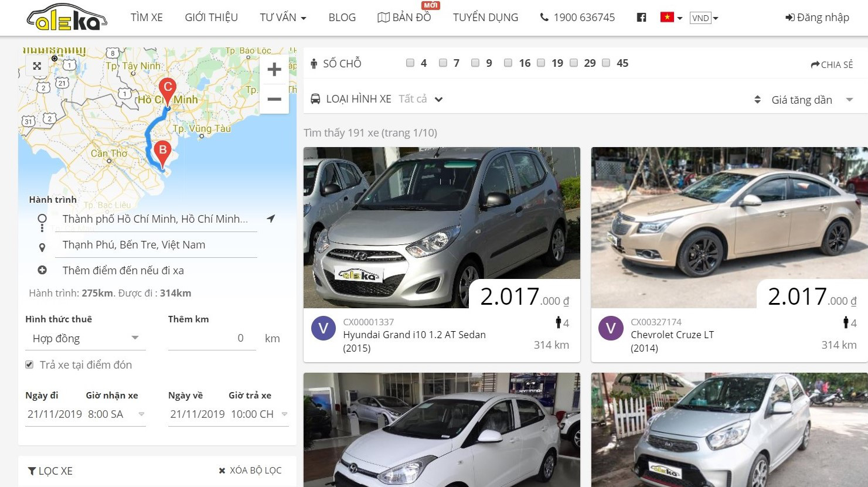The height and width of the screenshot is (487, 868).
Task: Open the Hình thức thuê Hợp đồng dropdown
Action: coord(85,339)
